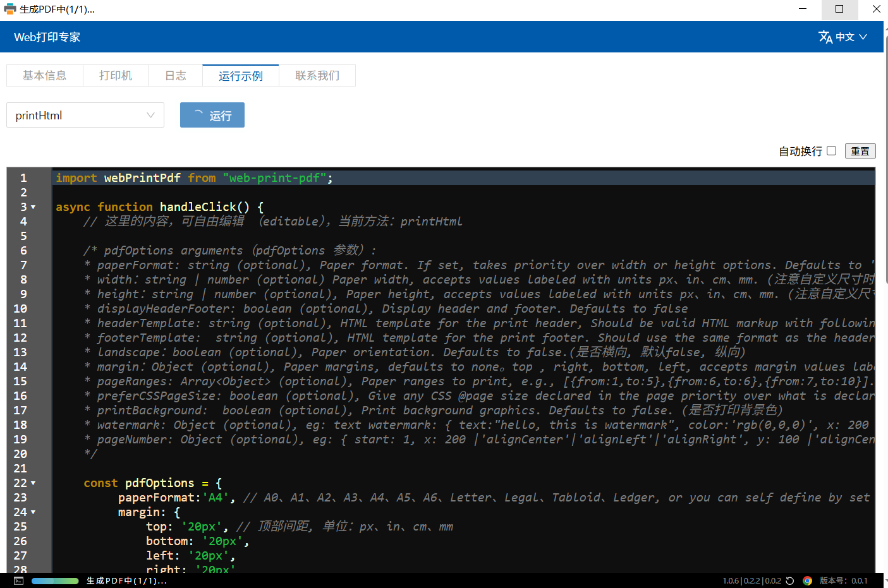Maximize the application window
888x588 pixels.
pyautogui.click(x=839, y=9)
